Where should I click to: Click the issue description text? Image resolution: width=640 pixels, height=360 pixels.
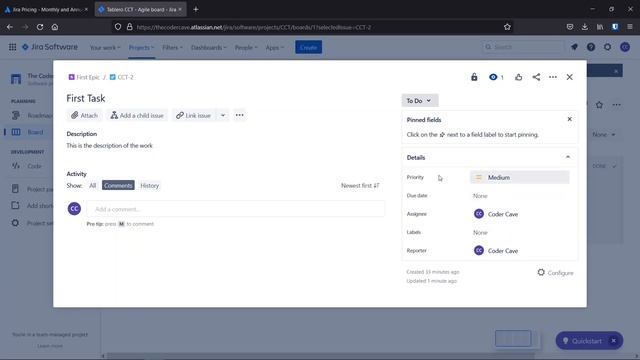coord(109,146)
